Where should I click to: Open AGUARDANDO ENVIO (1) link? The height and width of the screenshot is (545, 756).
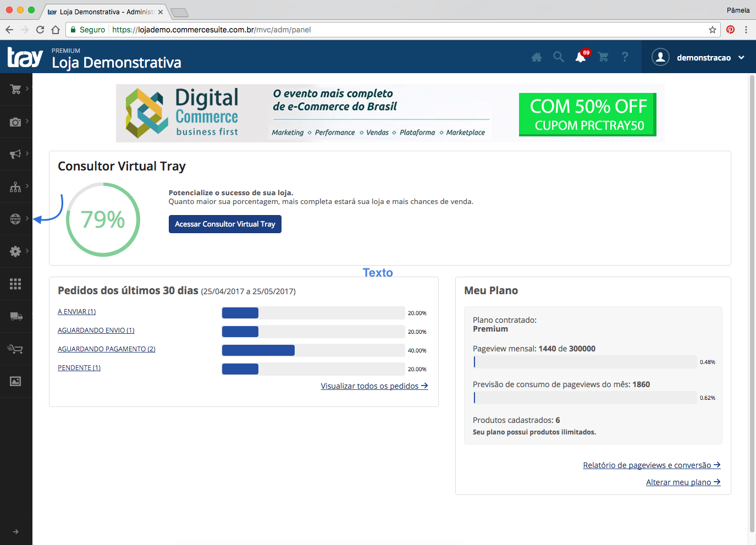96,331
